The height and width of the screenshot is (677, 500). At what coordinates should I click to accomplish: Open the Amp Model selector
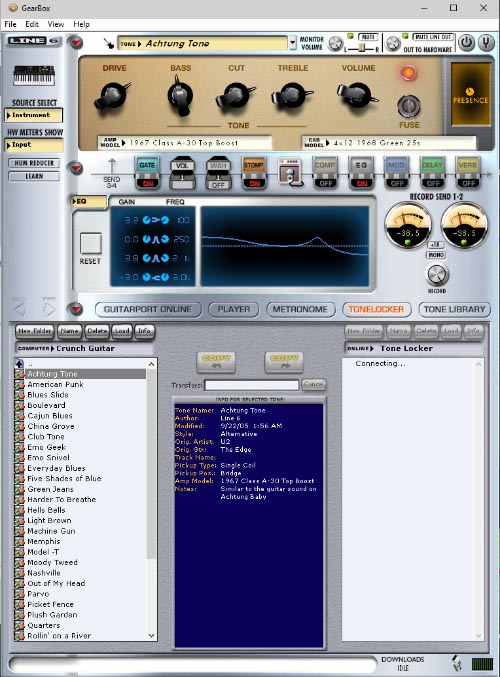click(x=185, y=142)
